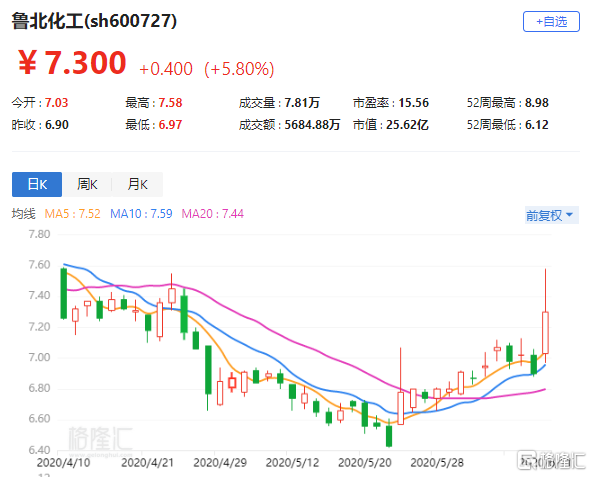The height and width of the screenshot is (477, 592).
Task: Select the MA20 moving average label
Action: click(213, 214)
